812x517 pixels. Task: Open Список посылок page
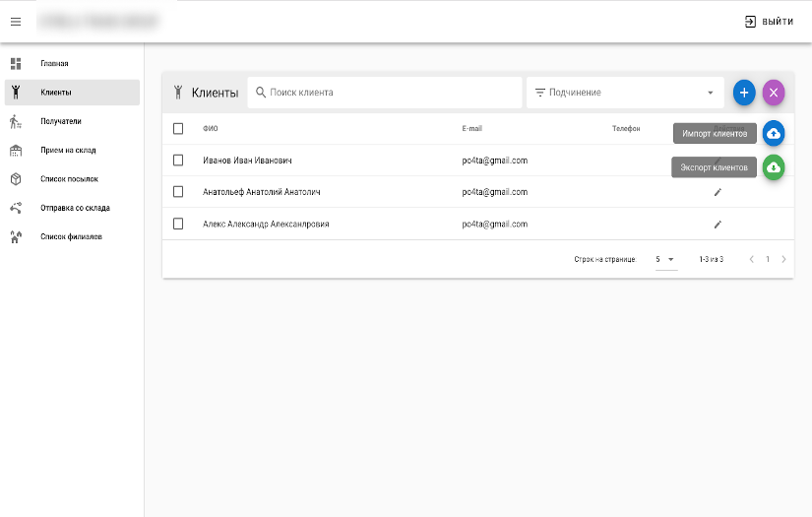[x=72, y=178]
